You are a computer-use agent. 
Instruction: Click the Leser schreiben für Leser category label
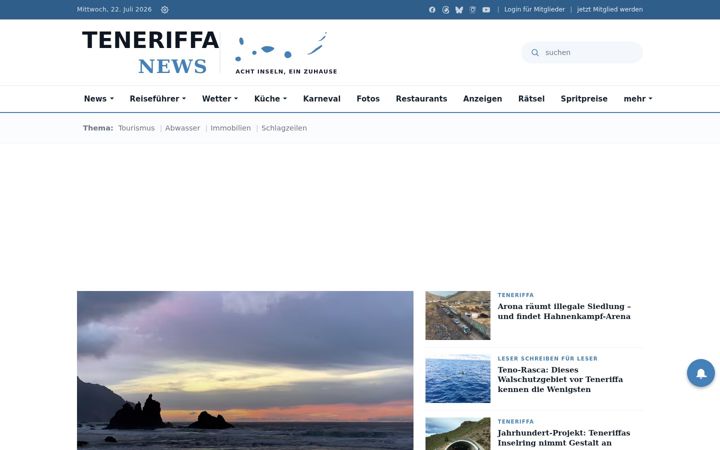pyautogui.click(x=547, y=359)
